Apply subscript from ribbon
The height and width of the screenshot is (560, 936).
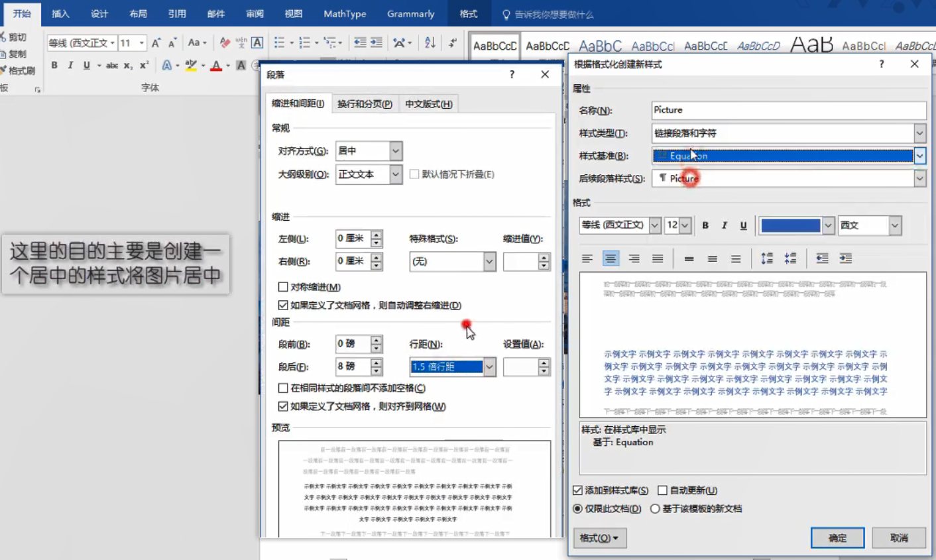128,65
